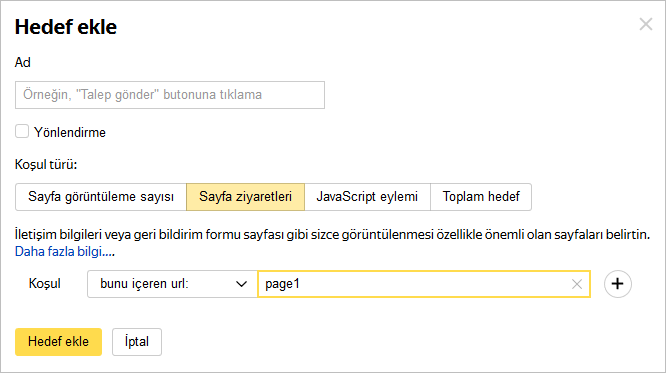Open the 'bunu içeren url:' dropdown

click(x=172, y=284)
